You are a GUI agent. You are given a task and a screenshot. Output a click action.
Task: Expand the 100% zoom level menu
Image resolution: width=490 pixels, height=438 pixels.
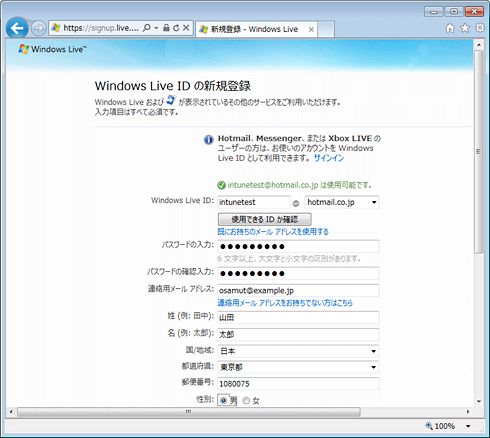pos(468,426)
